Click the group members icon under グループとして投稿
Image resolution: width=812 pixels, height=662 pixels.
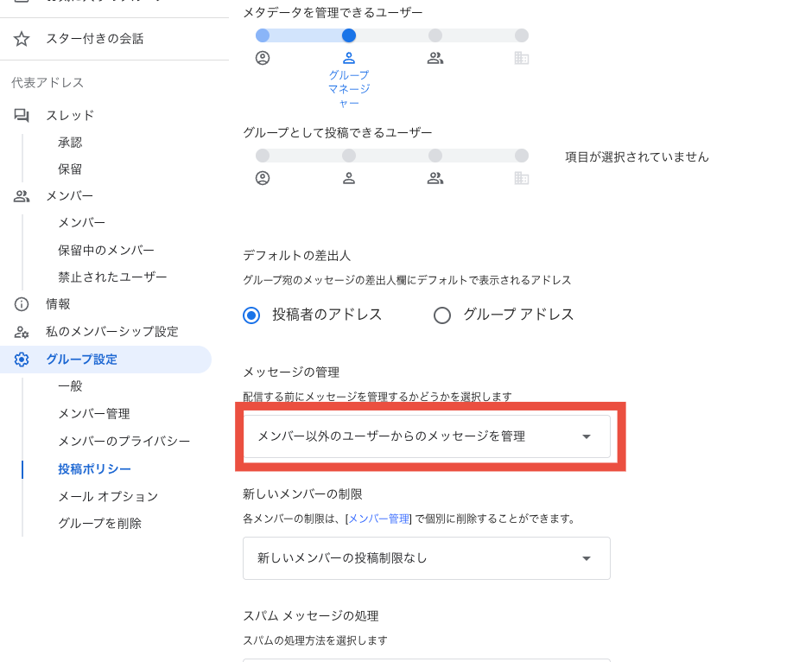tap(435, 178)
